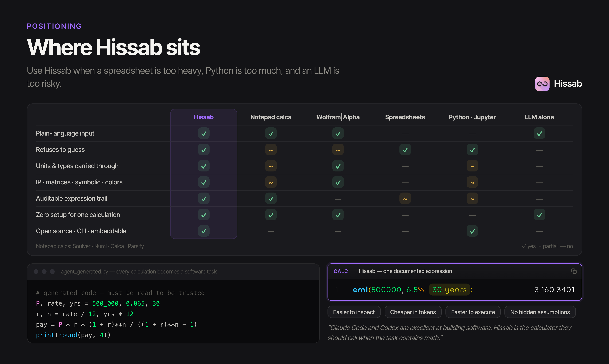Copy the Hissab calc expression
Screen dimensions: 609x364
(574, 271)
